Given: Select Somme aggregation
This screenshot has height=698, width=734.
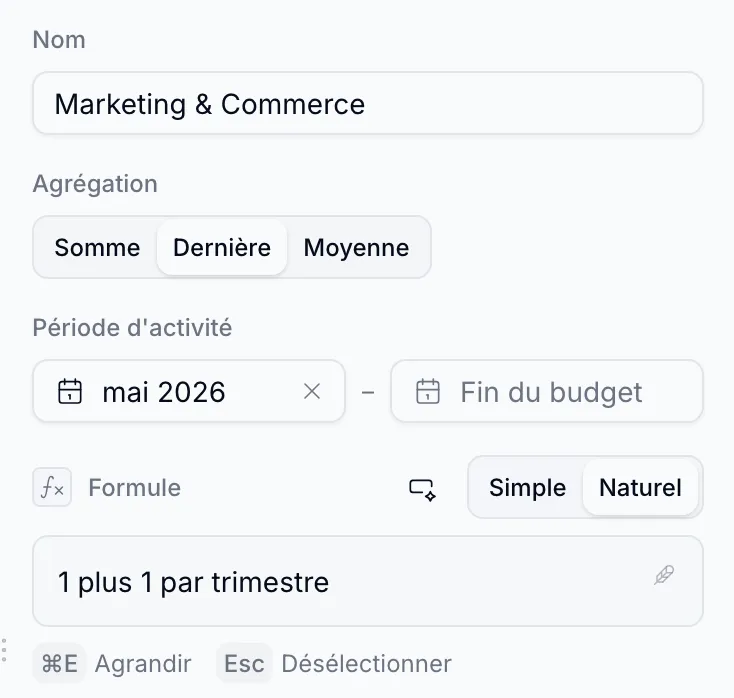Looking at the screenshot, I should tap(97, 247).
